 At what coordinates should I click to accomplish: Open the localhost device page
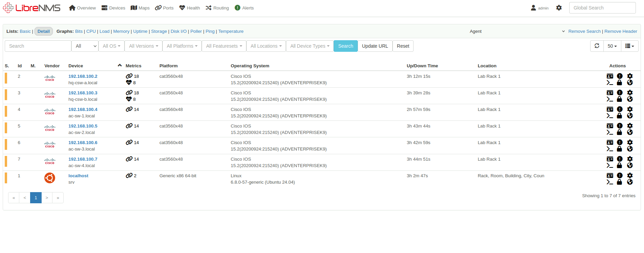pos(78,176)
